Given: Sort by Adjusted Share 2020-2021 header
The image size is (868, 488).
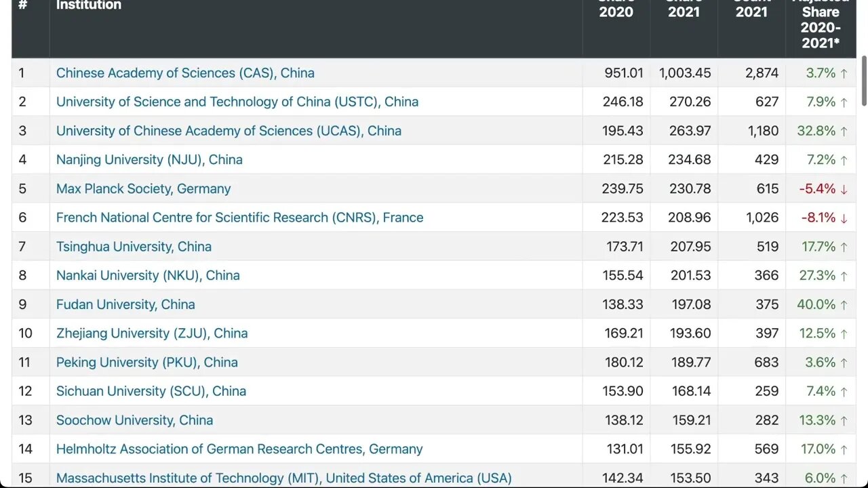Looking at the screenshot, I should coord(821,27).
